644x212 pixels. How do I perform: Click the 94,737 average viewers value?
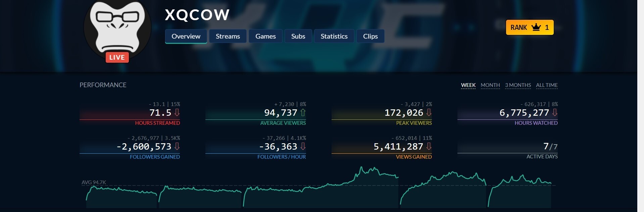tap(281, 113)
